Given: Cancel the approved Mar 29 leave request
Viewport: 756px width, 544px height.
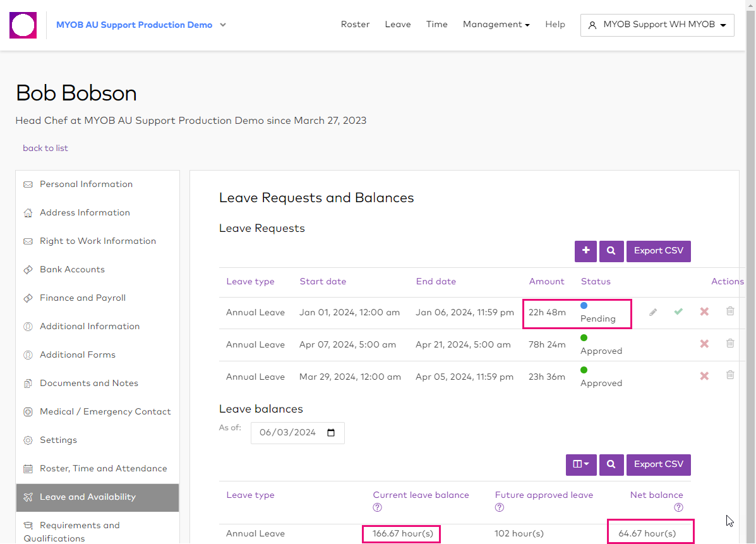Looking at the screenshot, I should 704,376.
